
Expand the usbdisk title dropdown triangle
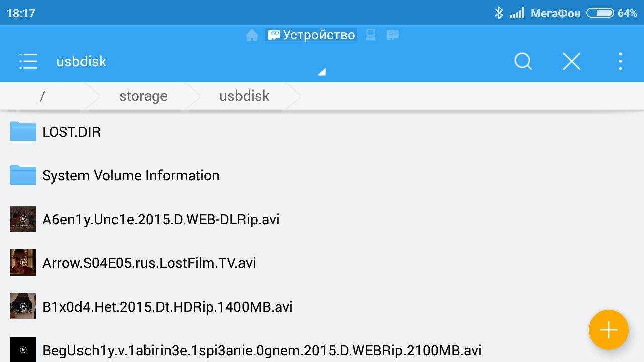pyautogui.click(x=322, y=72)
